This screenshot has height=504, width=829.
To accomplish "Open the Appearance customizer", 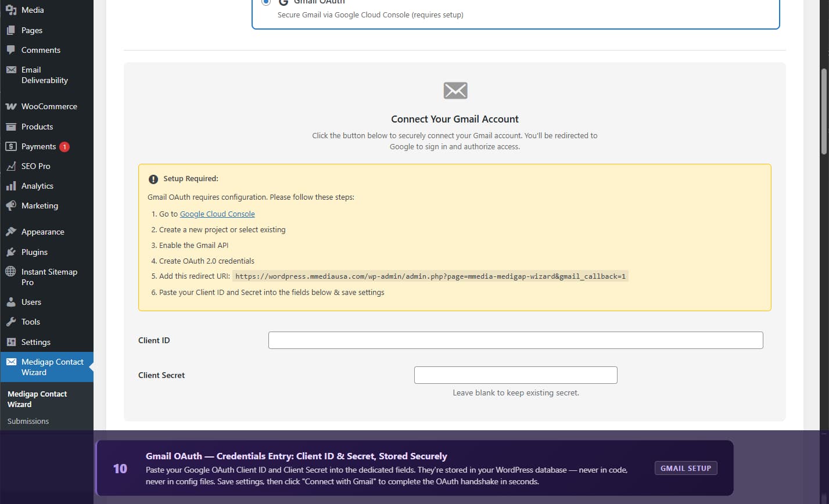I will point(41,231).
